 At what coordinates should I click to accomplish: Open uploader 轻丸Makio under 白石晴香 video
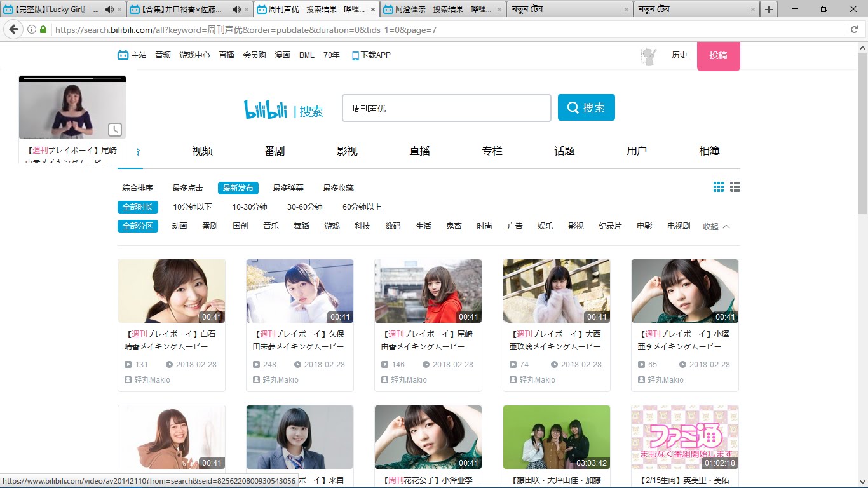click(152, 380)
